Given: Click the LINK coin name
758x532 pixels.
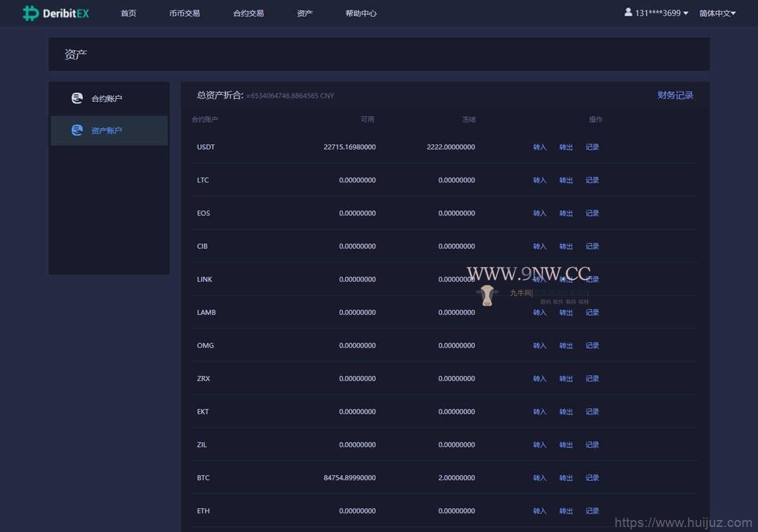Looking at the screenshot, I should click(x=205, y=279).
